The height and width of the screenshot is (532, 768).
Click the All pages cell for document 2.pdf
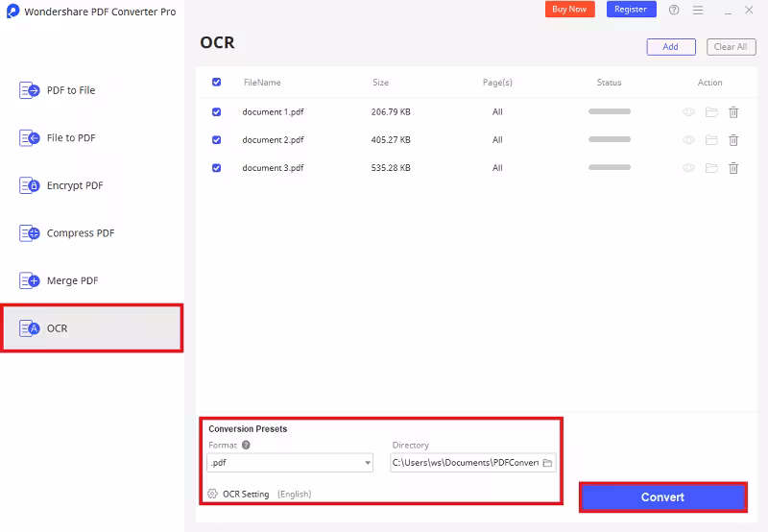[497, 140]
